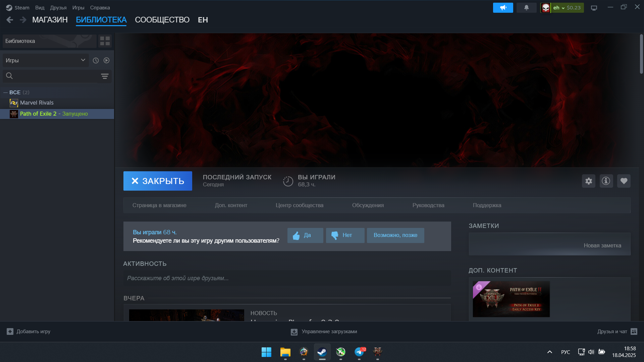This screenshot has height=362, width=644.
Task: Open the news article thumbnail under ВЧЕРА
Action: pos(186,315)
